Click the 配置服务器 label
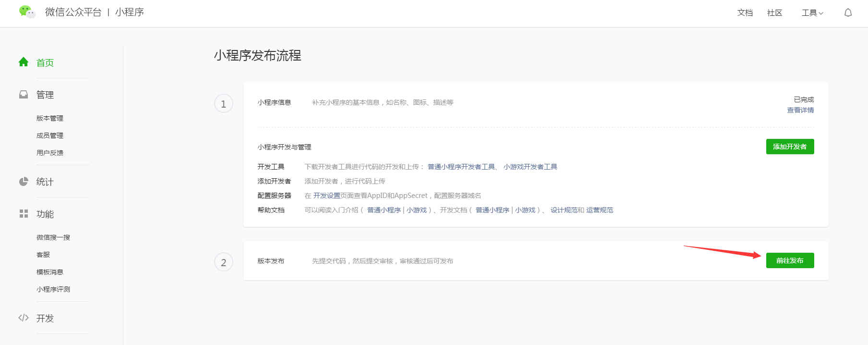Image resolution: width=868 pixels, height=345 pixels. point(275,196)
